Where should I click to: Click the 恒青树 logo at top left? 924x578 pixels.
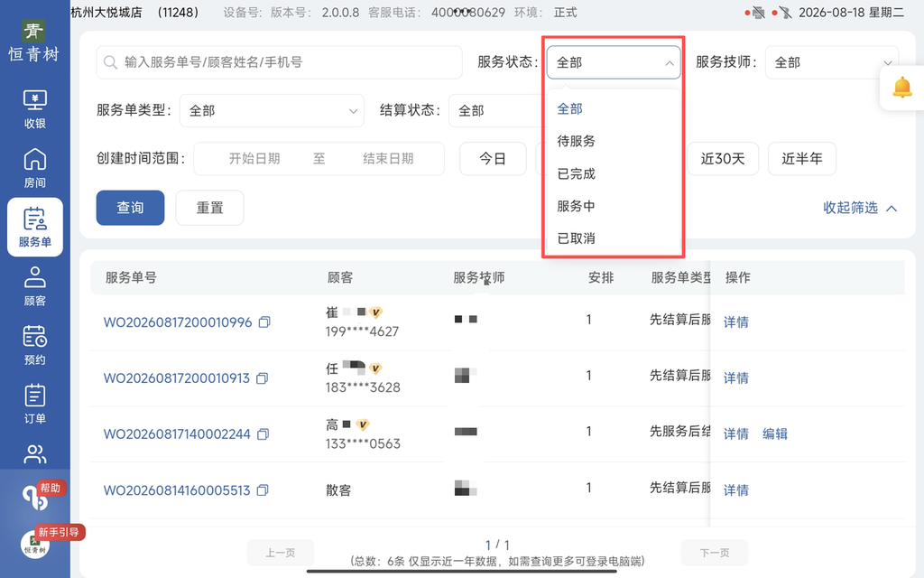[x=33, y=42]
